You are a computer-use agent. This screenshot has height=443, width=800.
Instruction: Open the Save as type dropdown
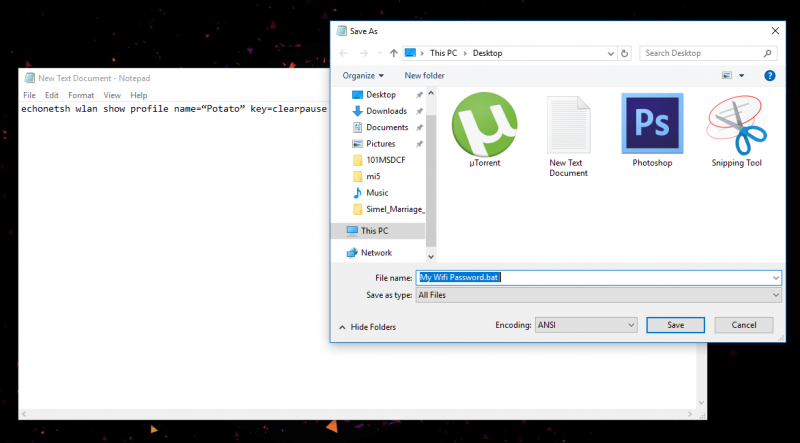pyautogui.click(x=598, y=295)
